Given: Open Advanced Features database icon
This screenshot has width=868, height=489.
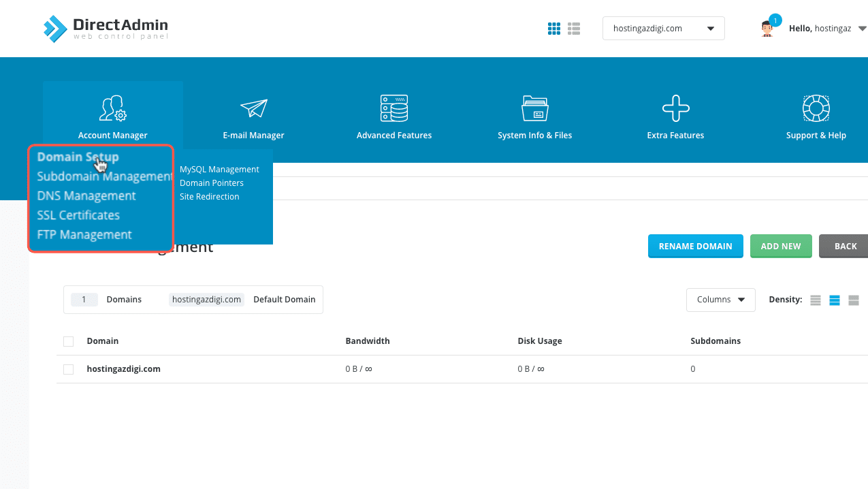Looking at the screenshot, I should (x=393, y=109).
